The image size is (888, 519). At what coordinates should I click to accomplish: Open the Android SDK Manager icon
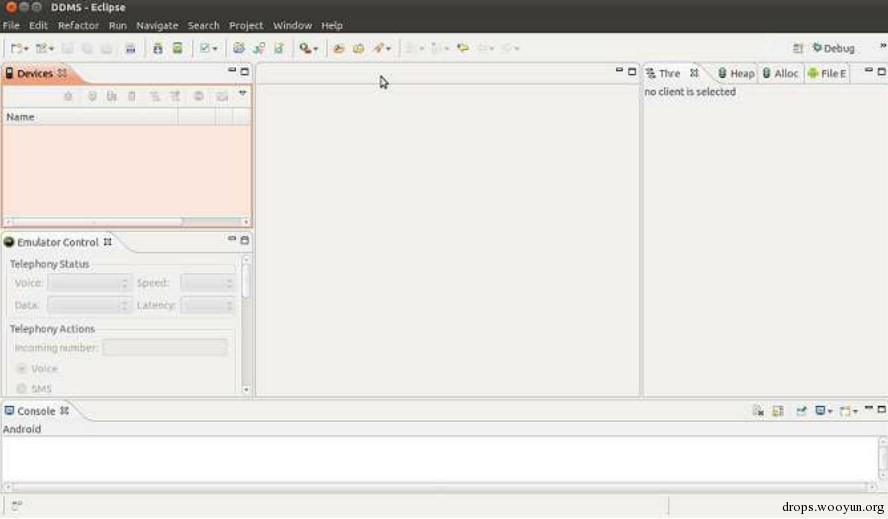click(158, 48)
